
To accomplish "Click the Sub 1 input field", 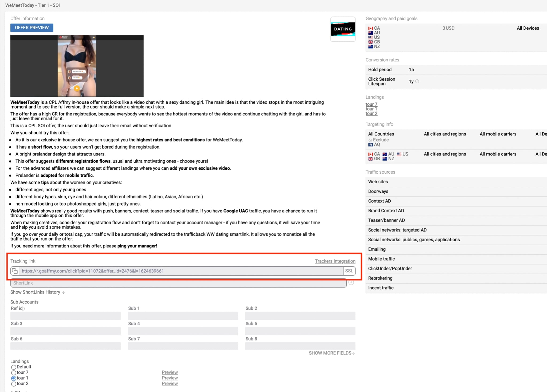I will (x=183, y=316).
